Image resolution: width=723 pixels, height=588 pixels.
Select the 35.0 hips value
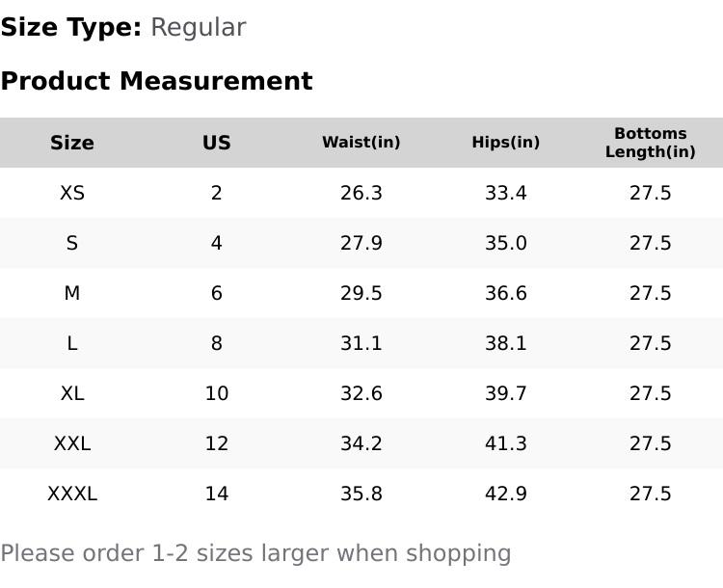pyautogui.click(x=506, y=243)
